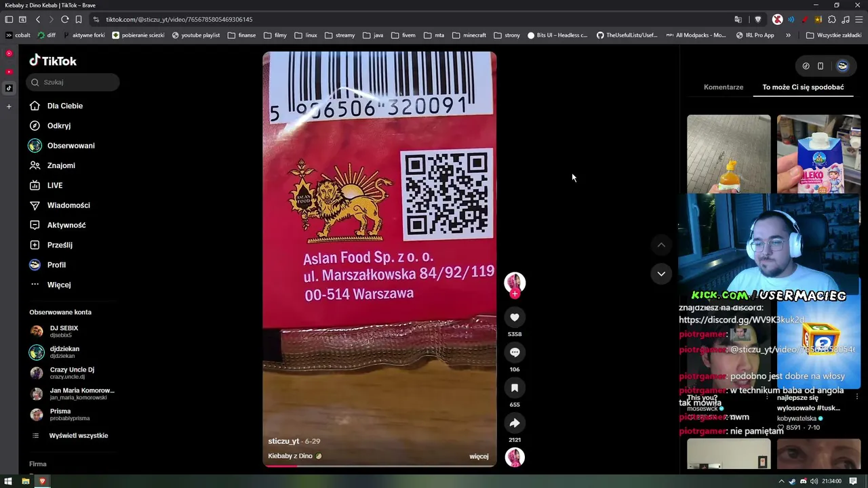868x488 pixels.
Task: Open the spinning sound disc below share
Action: click(515, 457)
